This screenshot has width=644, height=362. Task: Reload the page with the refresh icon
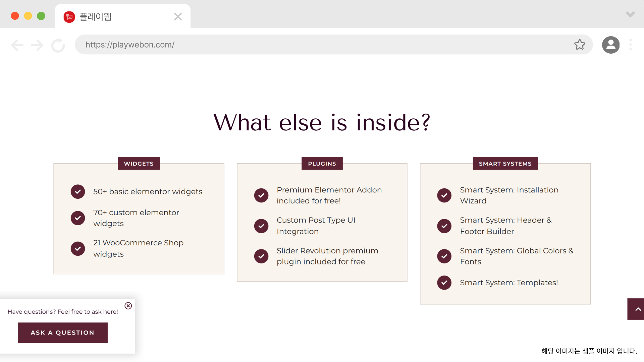point(58,45)
